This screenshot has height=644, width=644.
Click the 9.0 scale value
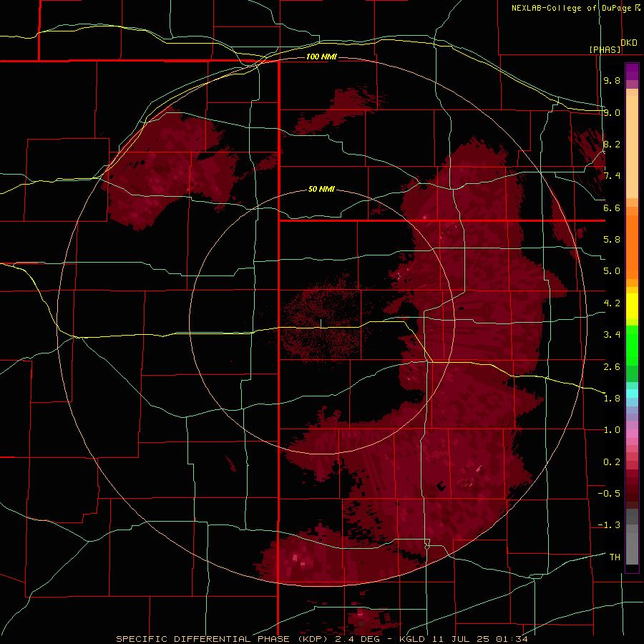pos(612,112)
